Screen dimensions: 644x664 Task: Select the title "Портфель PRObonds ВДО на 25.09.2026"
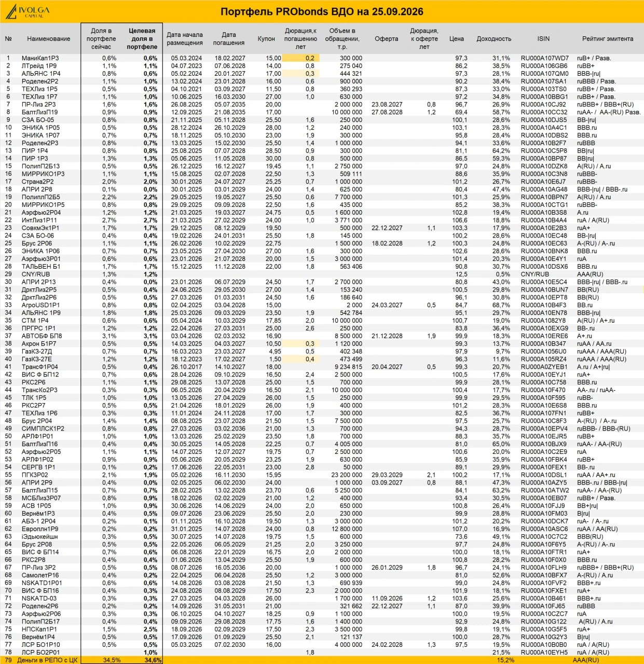point(322,11)
